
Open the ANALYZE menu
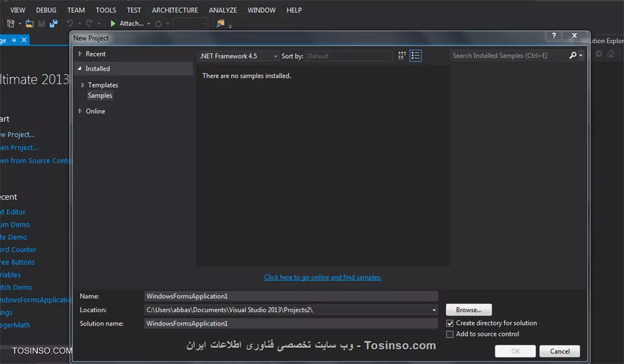click(223, 10)
